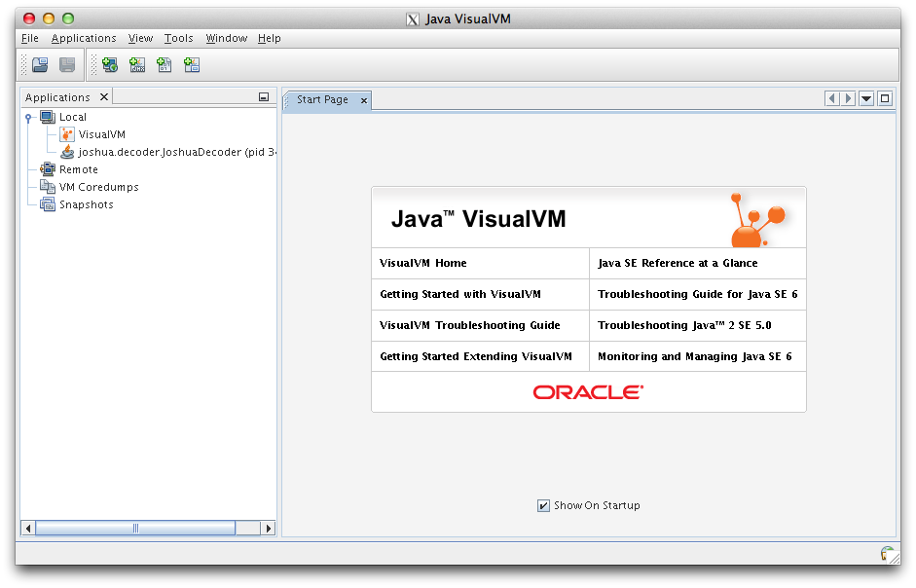Click the Remote hosts network icon
The height and width of the screenshot is (588, 916).
coord(48,169)
